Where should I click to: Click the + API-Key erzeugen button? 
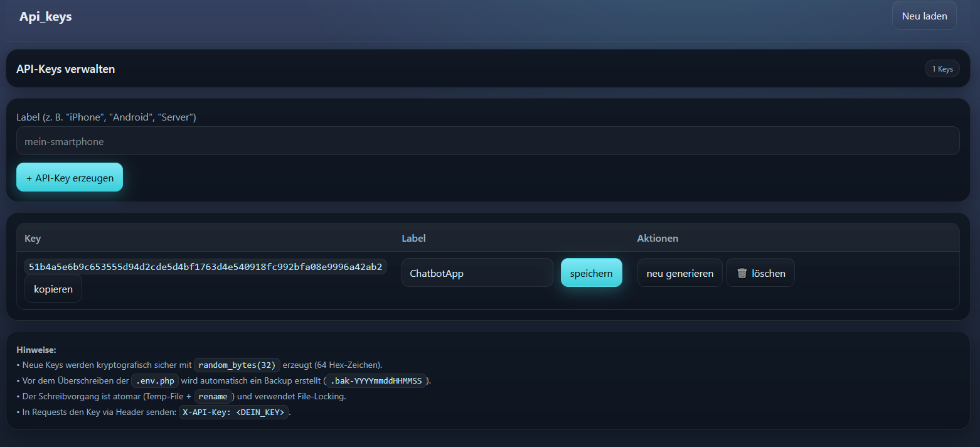click(x=70, y=178)
